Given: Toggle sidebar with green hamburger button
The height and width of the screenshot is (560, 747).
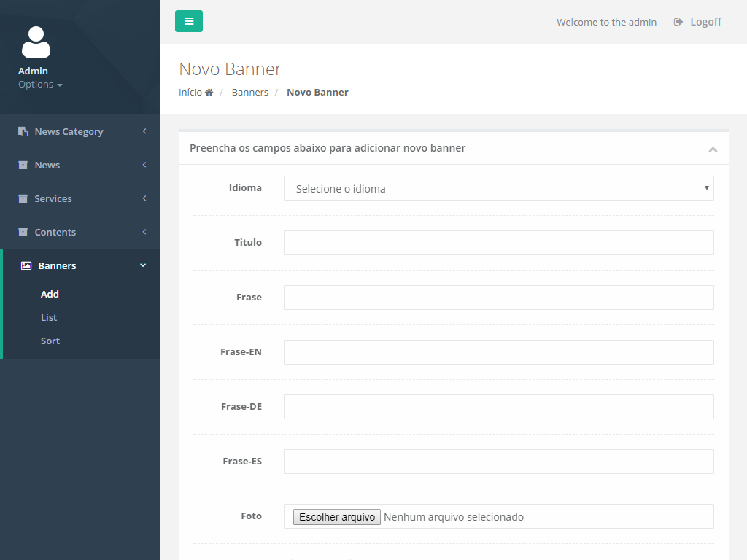Looking at the screenshot, I should pos(189,21).
